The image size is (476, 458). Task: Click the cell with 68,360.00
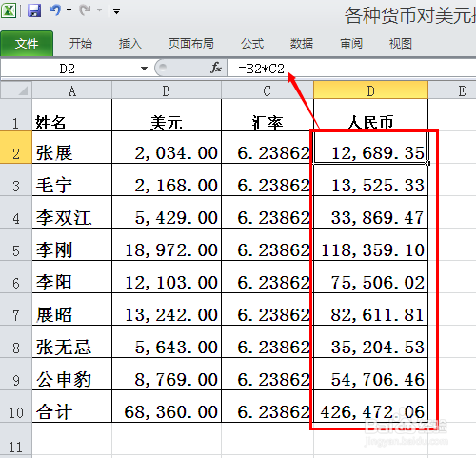point(167,407)
